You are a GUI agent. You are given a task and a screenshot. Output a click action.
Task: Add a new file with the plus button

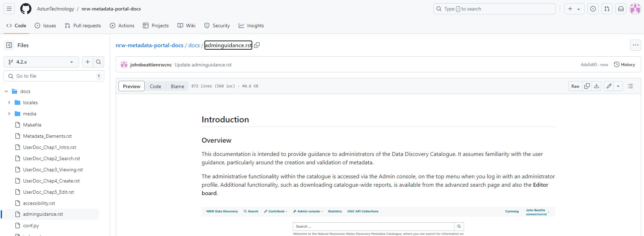pyautogui.click(x=88, y=62)
